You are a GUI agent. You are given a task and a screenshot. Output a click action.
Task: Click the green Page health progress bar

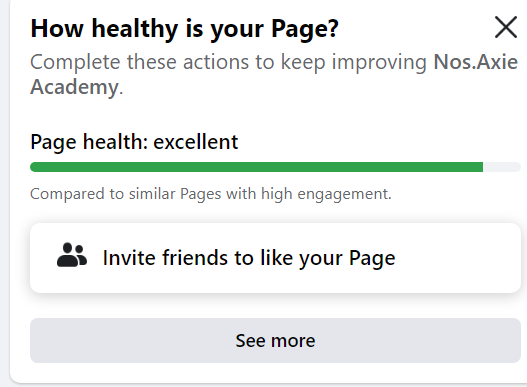pyautogui.click(x=256, y=167)
